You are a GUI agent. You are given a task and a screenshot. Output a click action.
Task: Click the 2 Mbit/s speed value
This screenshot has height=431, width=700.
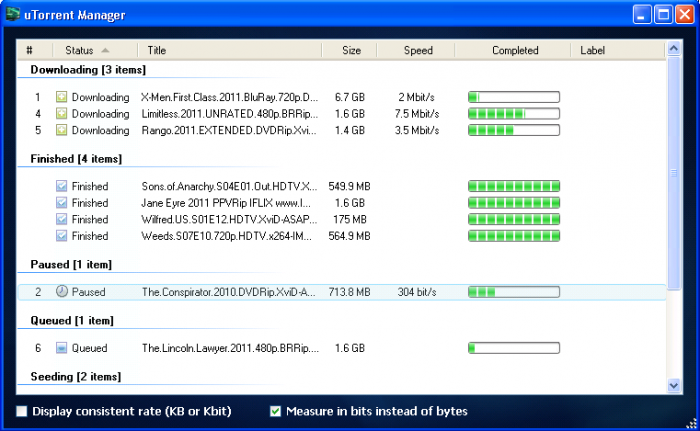(x=416, y=97)
